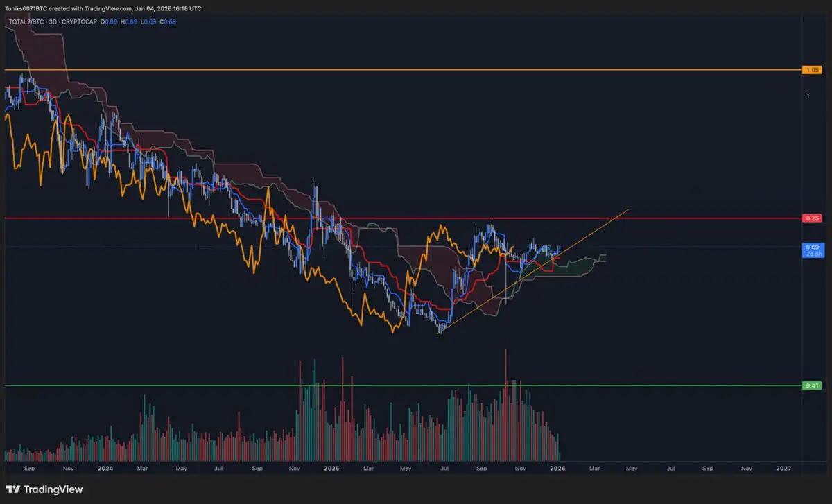Screen dimensions: 832x504
Task: Click the 2024 label on time axis
Action: (105, 468)
